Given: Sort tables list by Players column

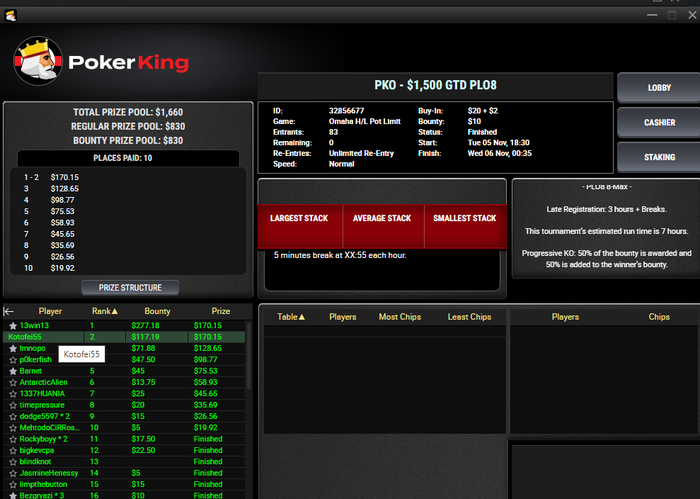Looking at the screenshot, I should click(x=342, y=317).
